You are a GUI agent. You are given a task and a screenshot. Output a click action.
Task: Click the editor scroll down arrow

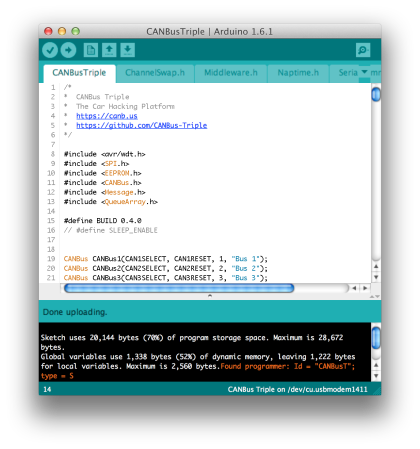(x=376, y=277)
